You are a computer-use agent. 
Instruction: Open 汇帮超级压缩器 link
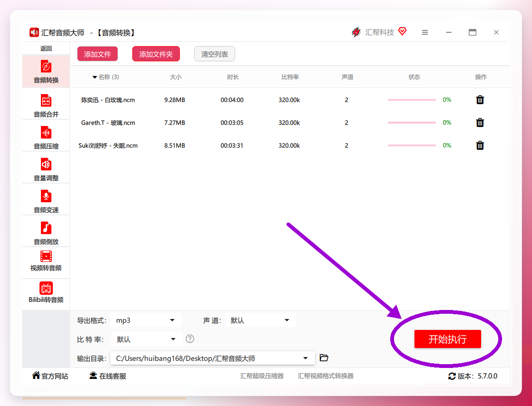(x=262, y=376)
